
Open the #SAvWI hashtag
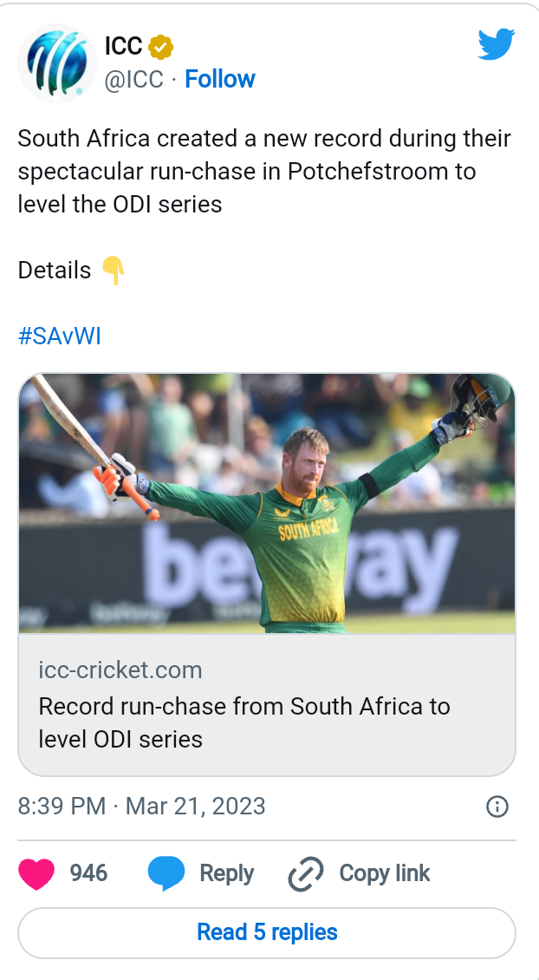click(x=60, y=336)
